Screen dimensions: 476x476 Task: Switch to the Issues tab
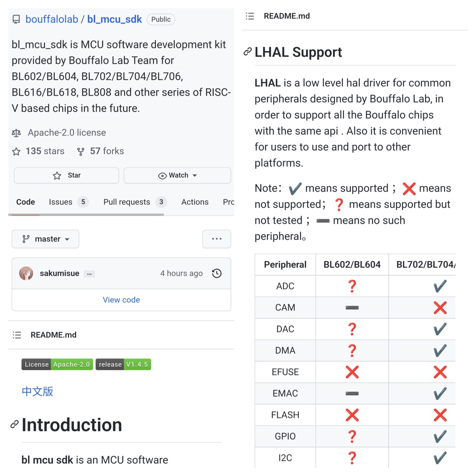pos(61,202)
